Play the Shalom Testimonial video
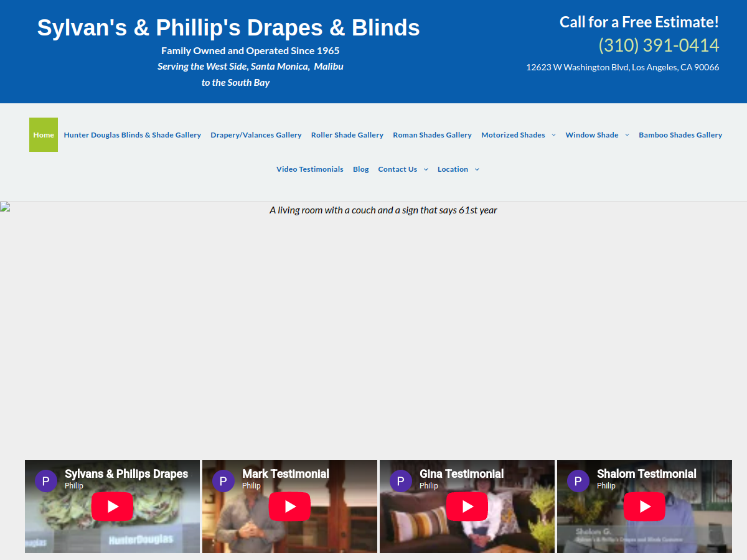This screenshot has height=560, width=747. (644, 506)
